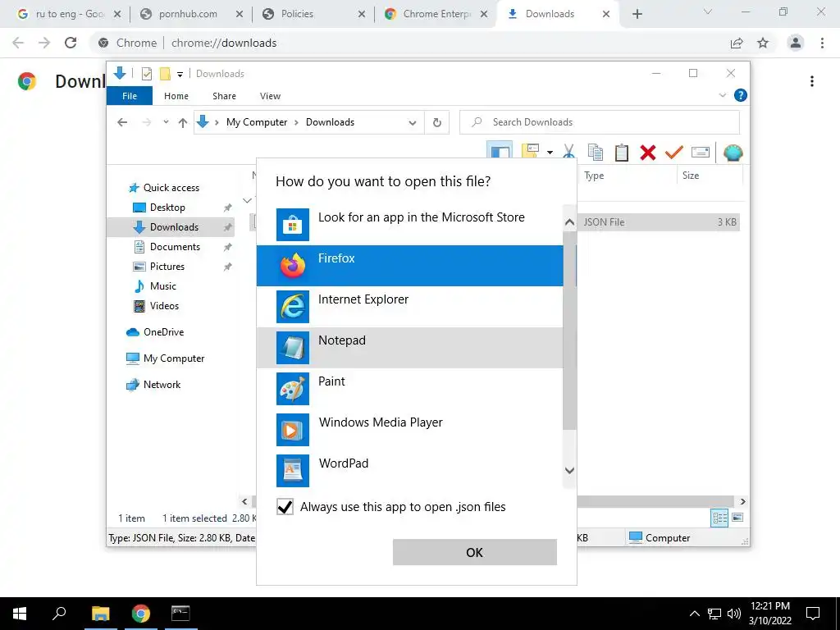This screenshot has height=630, width=840.
Task: Click the Copy icon in Explorer toolbar
Action: [x=596, y=152]
